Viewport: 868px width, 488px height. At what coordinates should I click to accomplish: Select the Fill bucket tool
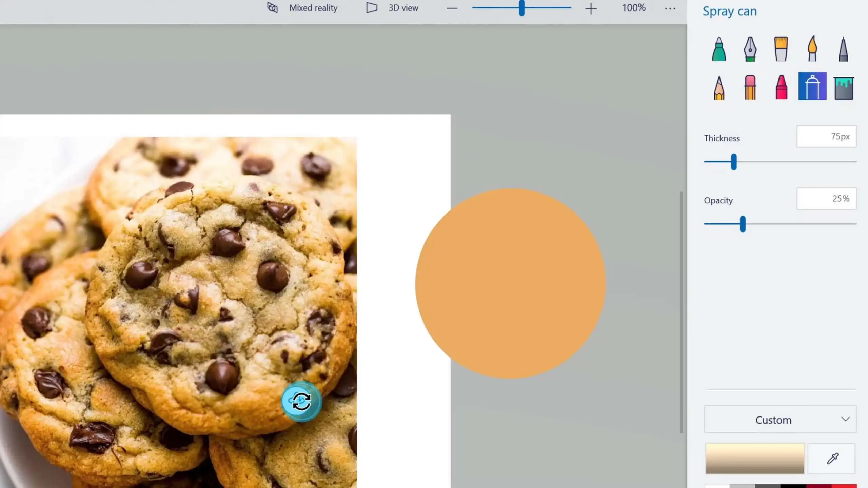click(843, 87)
